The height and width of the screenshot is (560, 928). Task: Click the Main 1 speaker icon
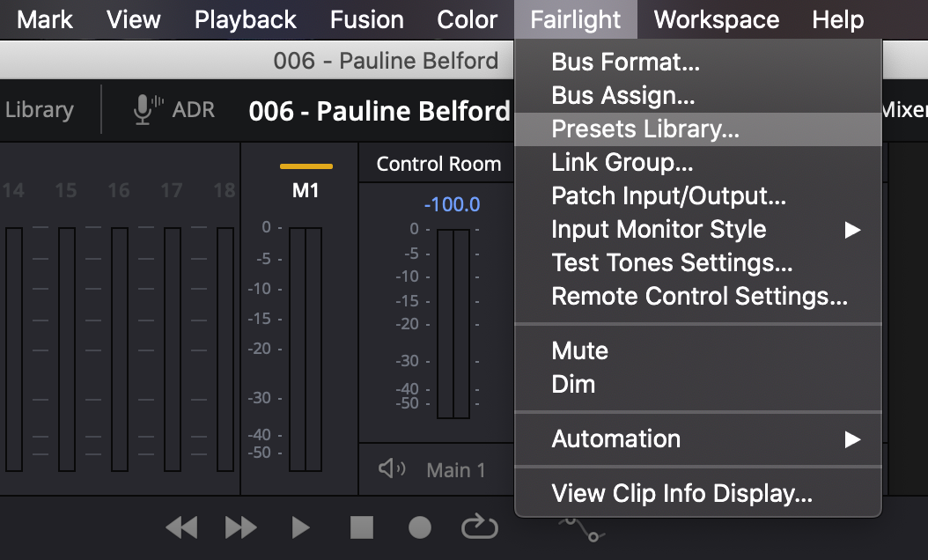392,468
